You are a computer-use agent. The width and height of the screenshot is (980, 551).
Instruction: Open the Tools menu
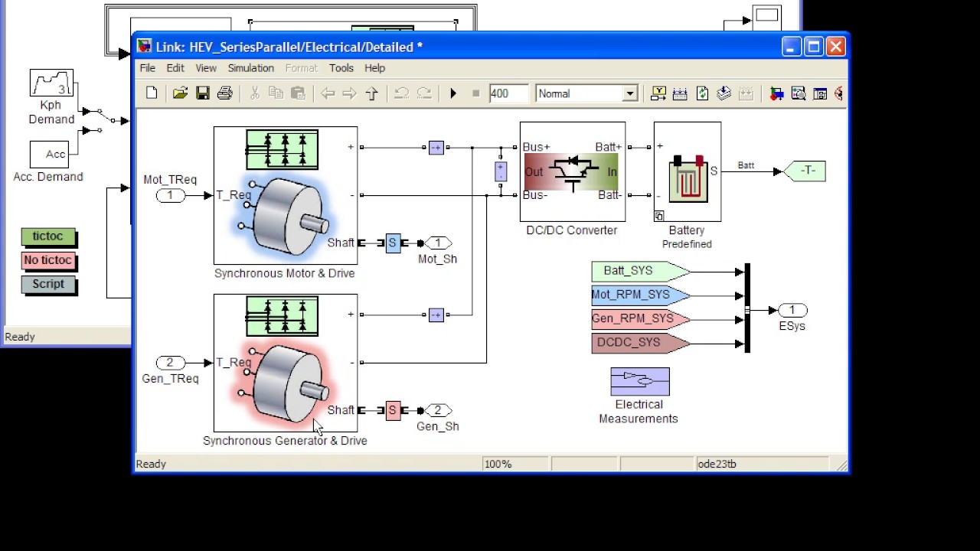(x=341, y=68)
